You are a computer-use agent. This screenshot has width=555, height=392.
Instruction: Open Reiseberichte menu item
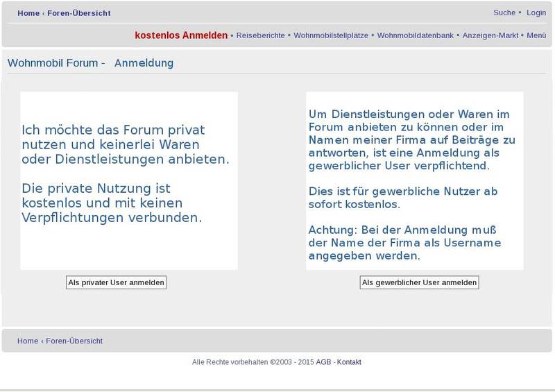261,35
